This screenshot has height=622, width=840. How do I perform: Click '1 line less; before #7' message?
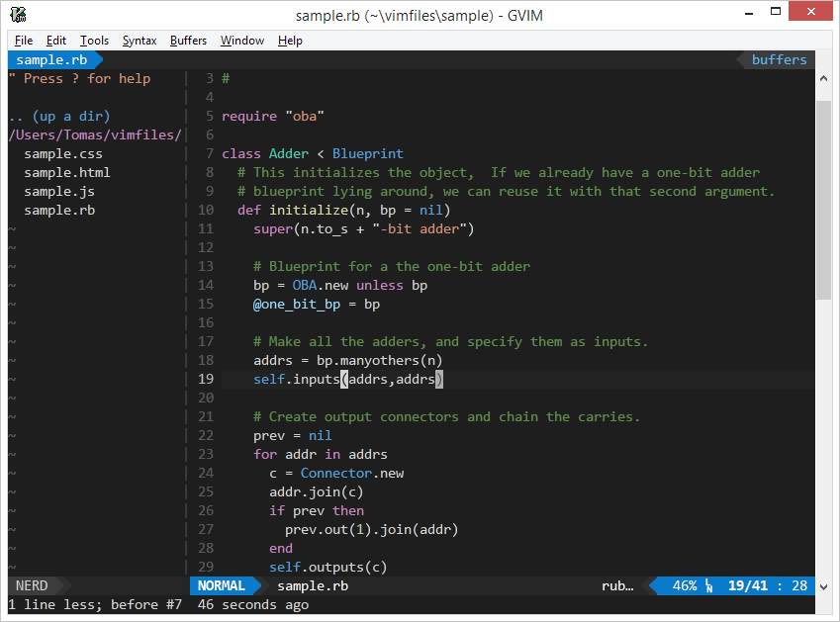pos(95,605)
